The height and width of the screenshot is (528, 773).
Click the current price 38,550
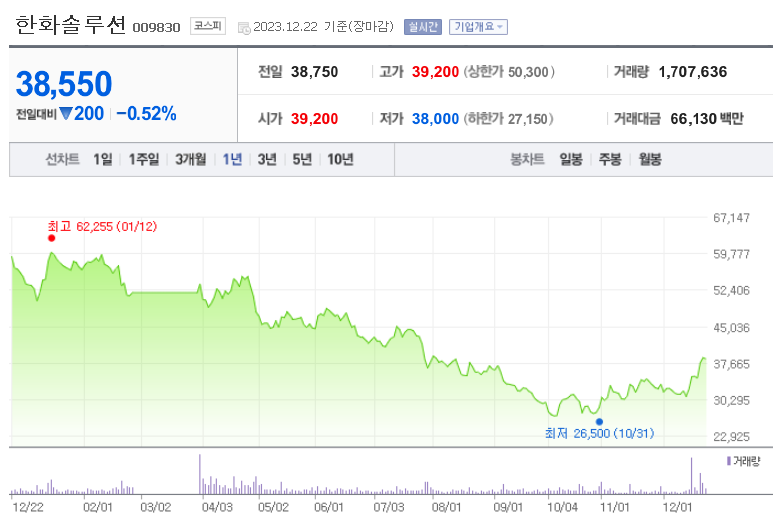click(x=64, y=83)
